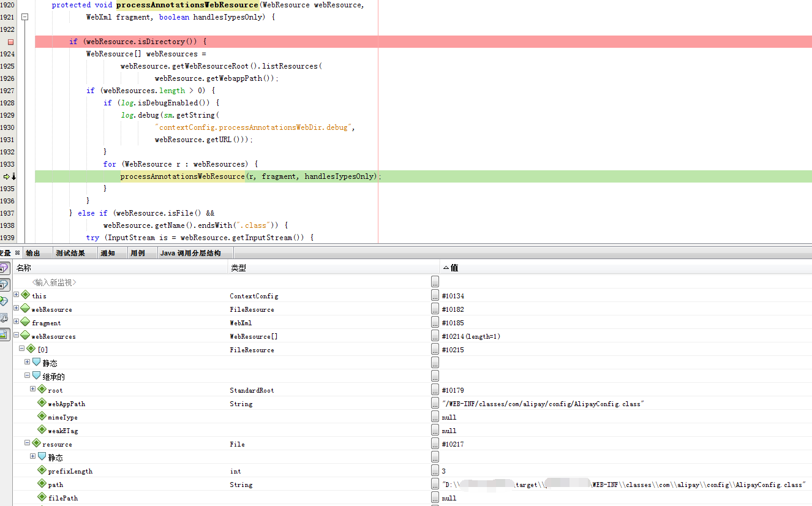Click the diamond icon next to 'this'
The height and width of the screenshot is (506, 812).
click(26, 295)
